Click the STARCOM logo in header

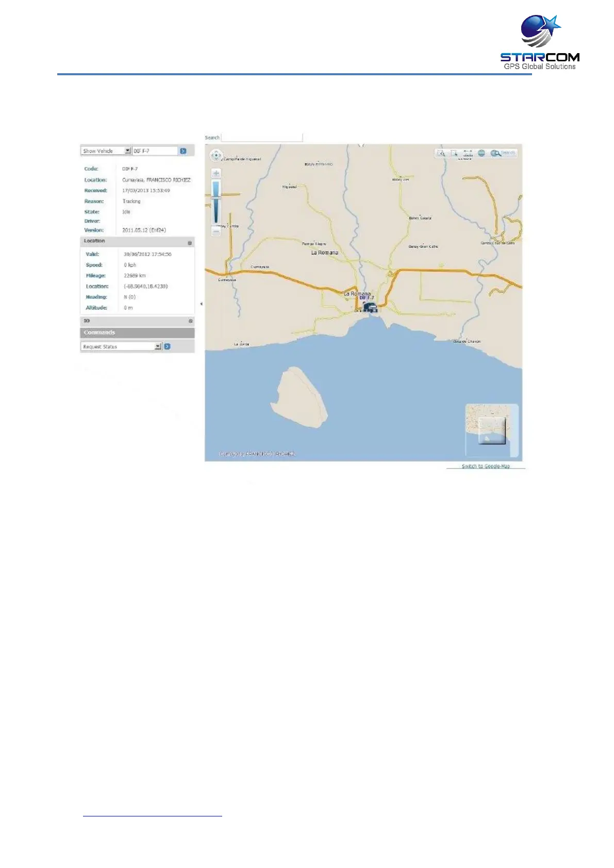(540, 42)
